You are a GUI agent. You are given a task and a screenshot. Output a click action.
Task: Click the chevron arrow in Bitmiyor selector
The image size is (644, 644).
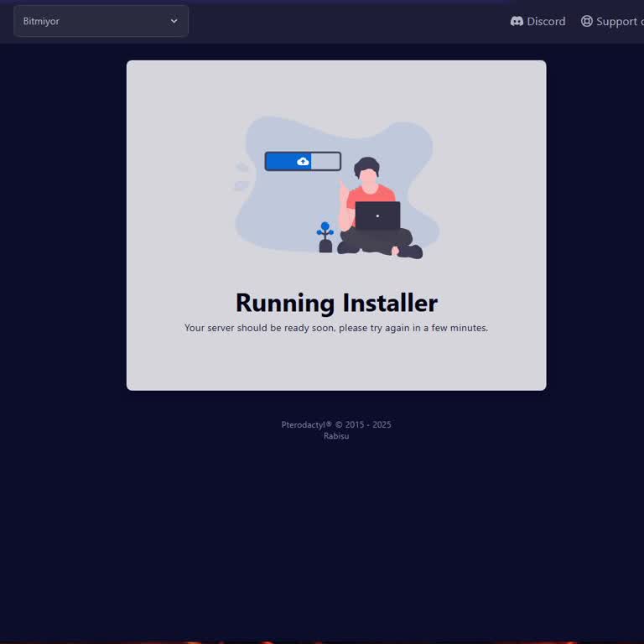[x=174, y=21]
